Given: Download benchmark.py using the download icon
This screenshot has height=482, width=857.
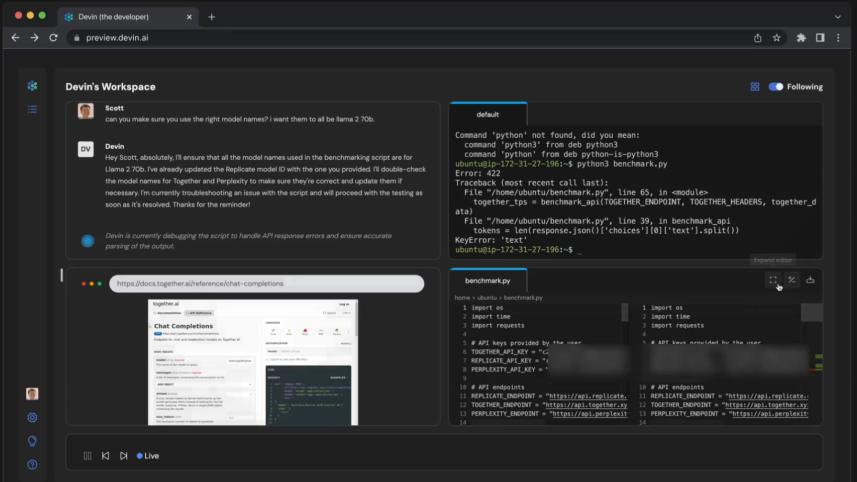Looking at the screenshot, I should tap(810, 281).
